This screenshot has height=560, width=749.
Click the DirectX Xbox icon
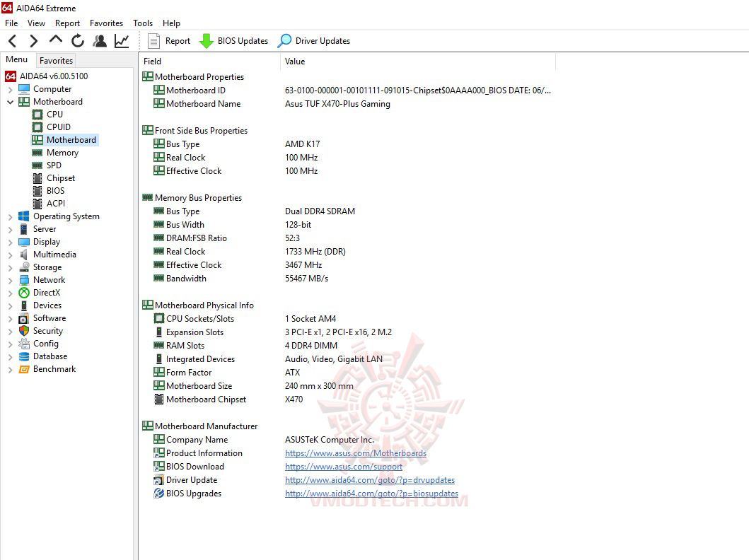24,293
